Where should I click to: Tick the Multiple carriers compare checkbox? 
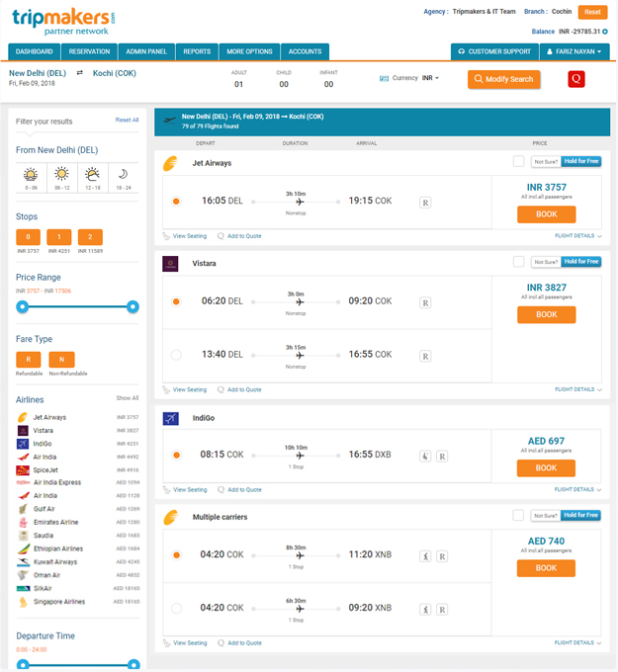coord(518,516)
